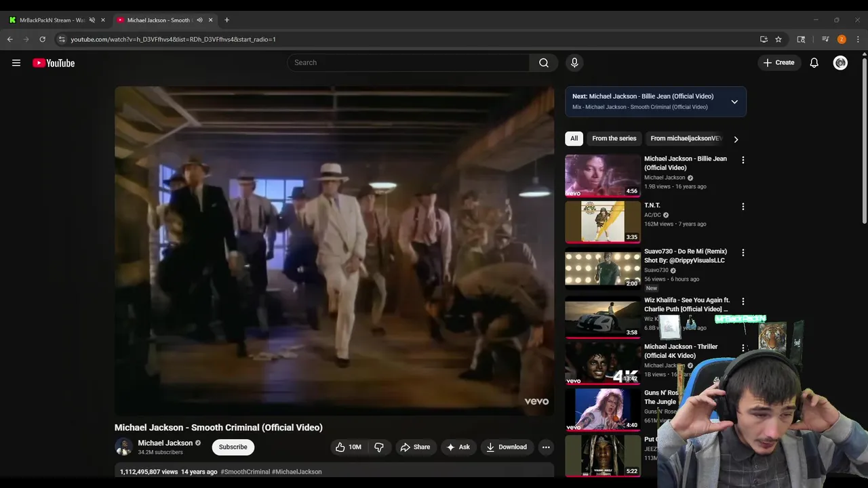Click the '34.2M subscribers' text
Screen dimensions: 868x488
click(160, 452)
